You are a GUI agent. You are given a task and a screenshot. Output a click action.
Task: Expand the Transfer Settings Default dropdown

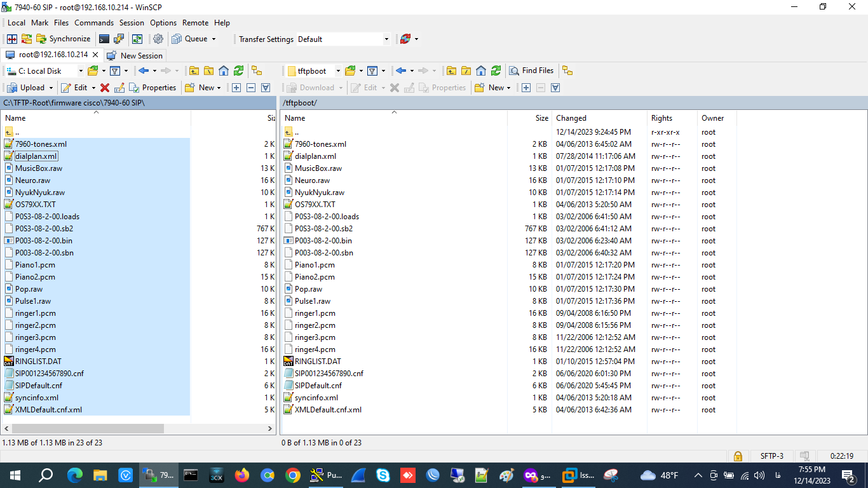click(x=386, y=39)
